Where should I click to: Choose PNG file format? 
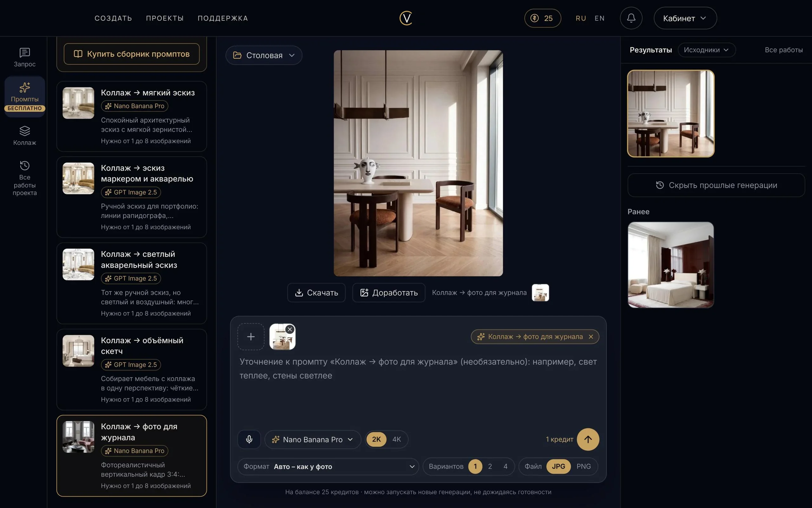(x=584, y=466)
